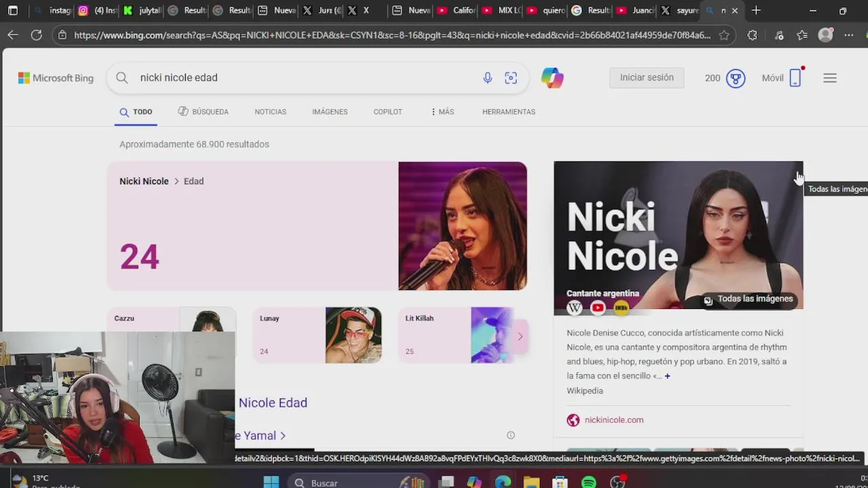Click the browser address bar URL
This screenshot has height=488, width=868.
click(392, 35)
